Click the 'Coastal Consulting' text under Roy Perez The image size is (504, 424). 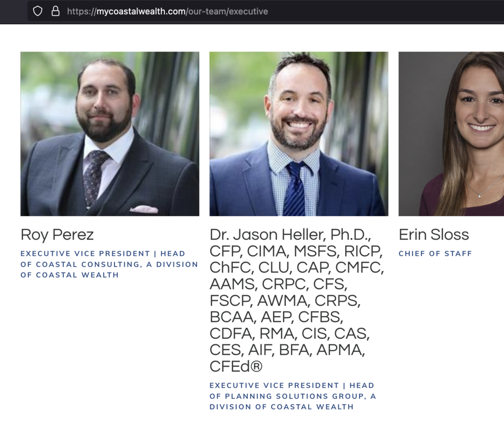[x=88, y=264]
